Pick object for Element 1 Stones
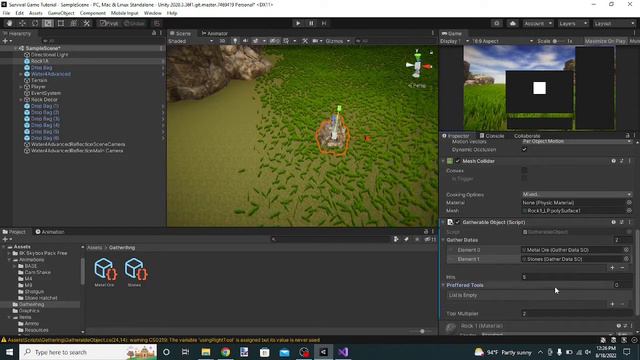The width and height of the screenshot is (640, 360). coord(626,259)
